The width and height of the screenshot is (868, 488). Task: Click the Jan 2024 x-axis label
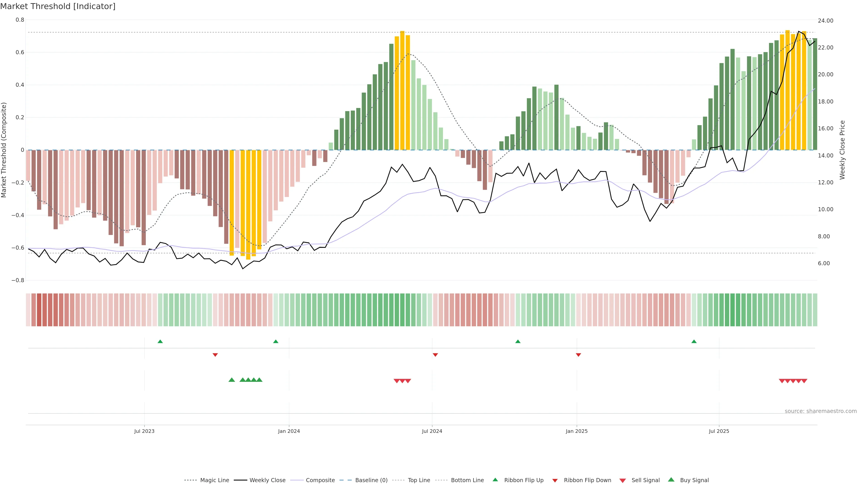(x=289, y=431)
